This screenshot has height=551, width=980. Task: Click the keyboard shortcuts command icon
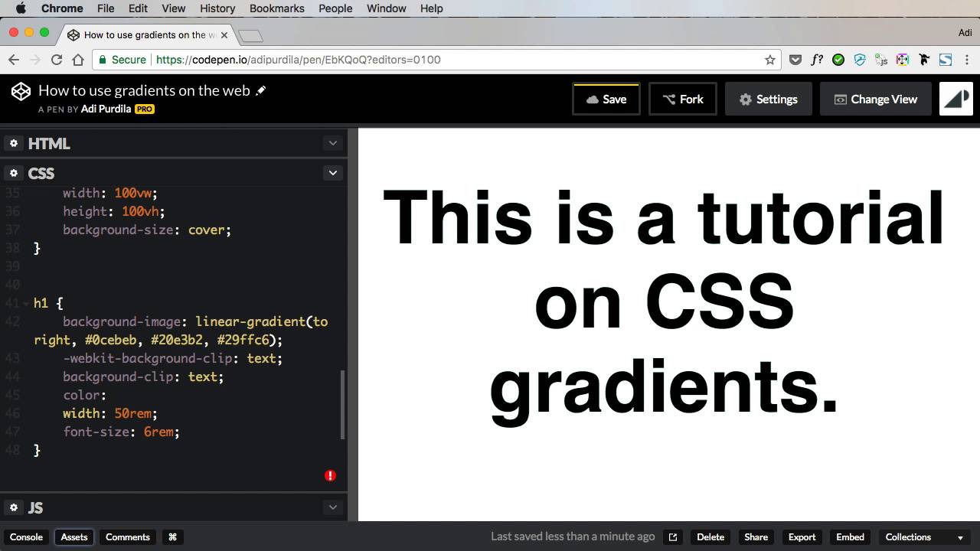(x=172, y=537)
